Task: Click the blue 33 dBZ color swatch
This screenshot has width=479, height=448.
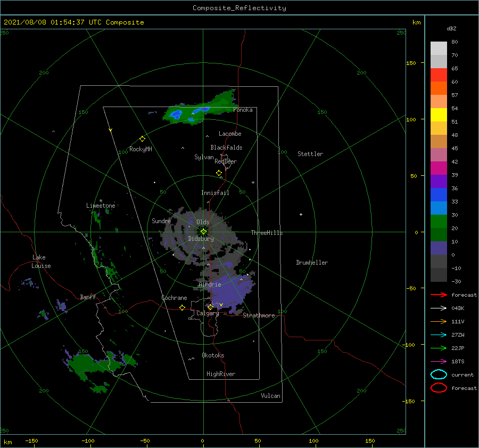Action: (439, 195)
